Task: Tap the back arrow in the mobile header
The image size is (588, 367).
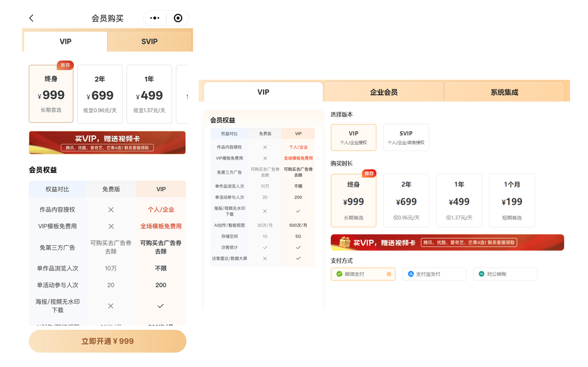Action: (x=31, y=19)
